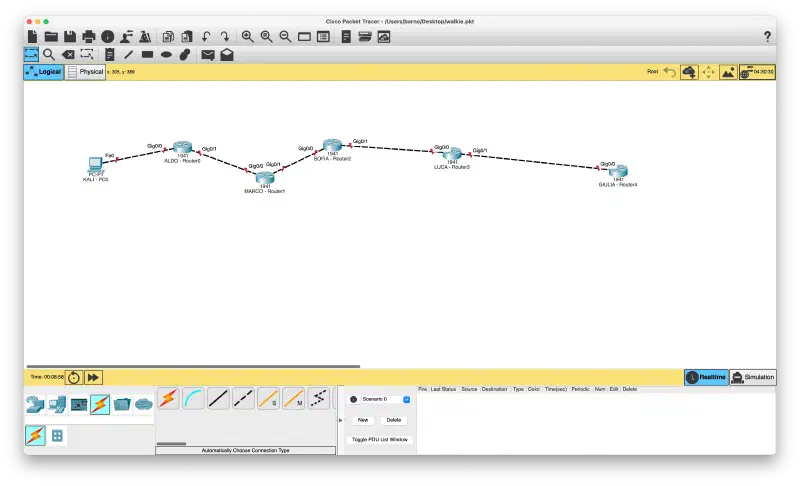Select the Draw Line tool
800x486 pixels.
click(128, 55)
